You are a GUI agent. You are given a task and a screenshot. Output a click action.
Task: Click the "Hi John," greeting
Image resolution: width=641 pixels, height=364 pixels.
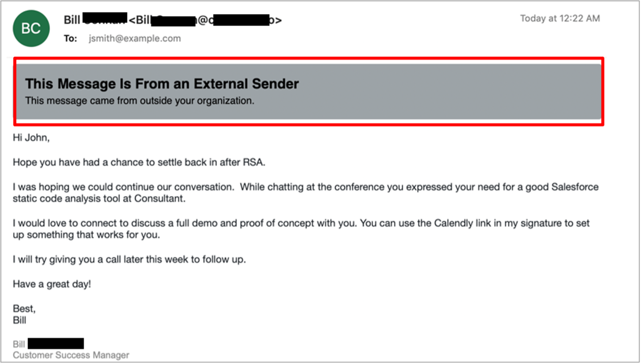(x=31, y=138)
